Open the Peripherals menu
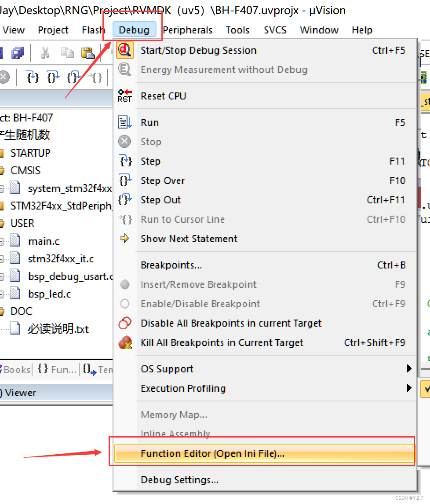Viewport: 430px width, 504px height. 188,30
